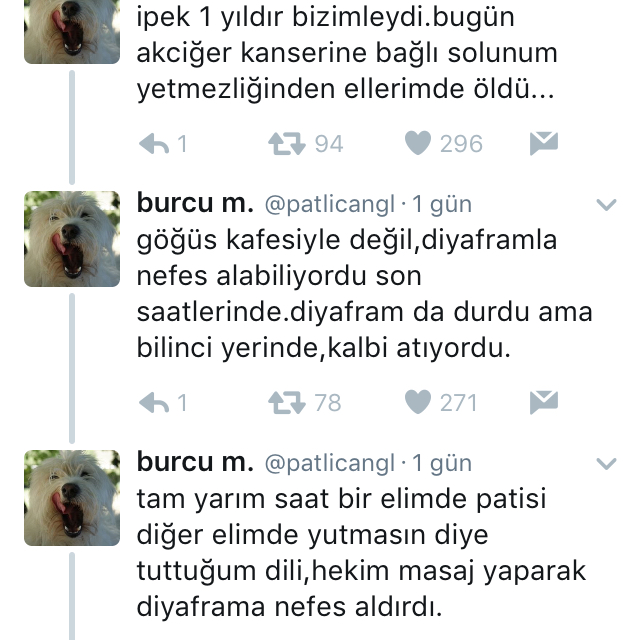Open the dog avatar beside the top tweet
The height and width of the screenshot is (640, 640).
[72, 32]
